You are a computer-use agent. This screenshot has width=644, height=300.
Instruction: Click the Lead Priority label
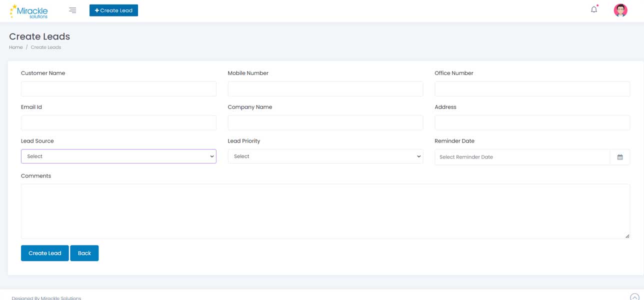pos(244,141)
